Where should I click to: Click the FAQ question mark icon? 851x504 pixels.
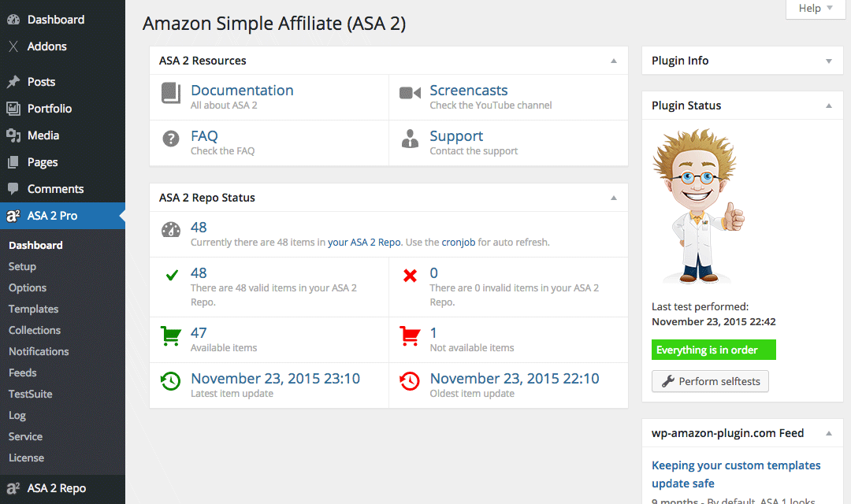click(x=171, y=139)
